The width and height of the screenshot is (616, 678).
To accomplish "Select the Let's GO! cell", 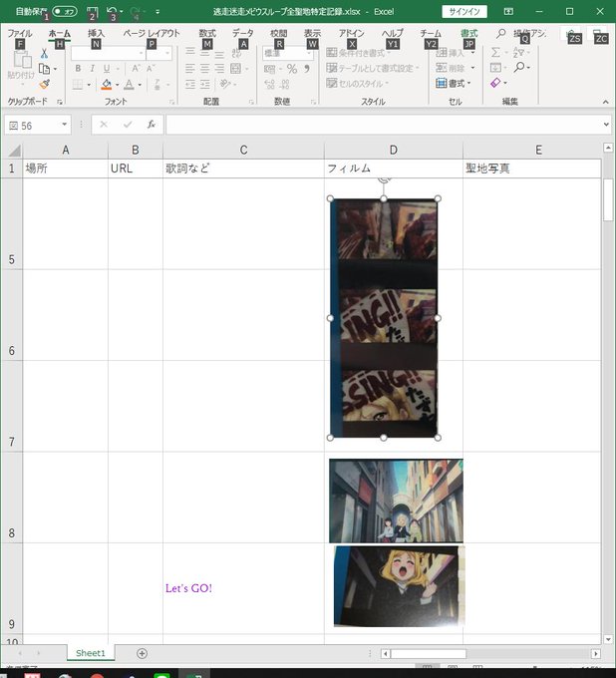I will point(243,588).
